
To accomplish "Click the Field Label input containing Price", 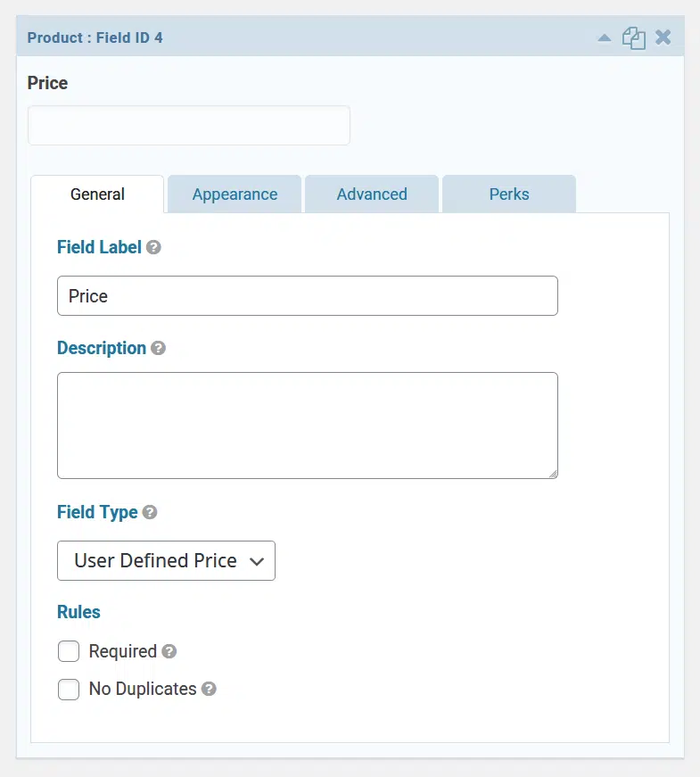I will (x=307, y=296).
